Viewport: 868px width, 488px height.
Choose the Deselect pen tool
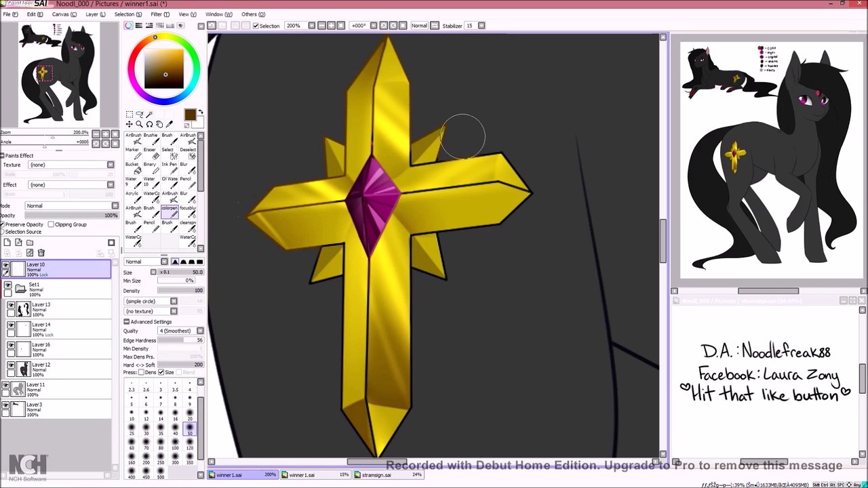click(189, 154)
